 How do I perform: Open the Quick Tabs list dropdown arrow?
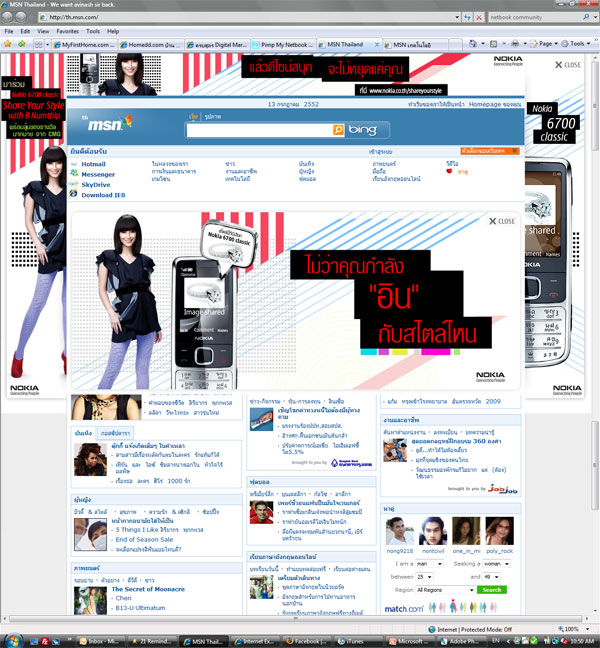click(x=47, y=44)
